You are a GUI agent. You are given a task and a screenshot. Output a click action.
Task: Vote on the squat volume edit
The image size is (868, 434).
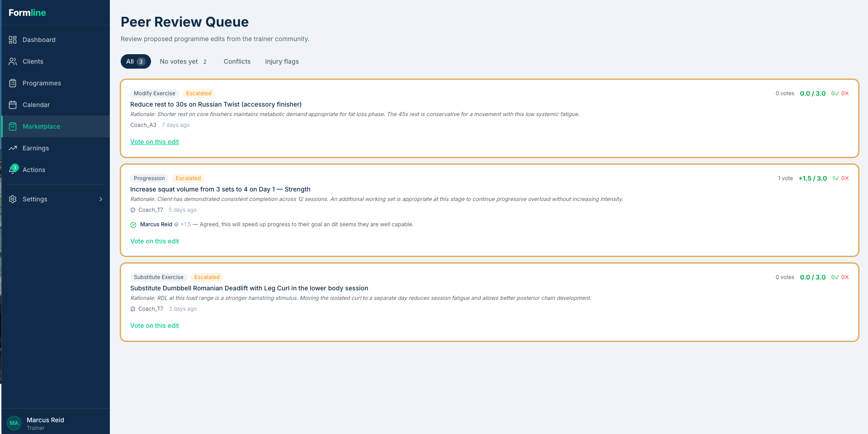tap(155, 241)
